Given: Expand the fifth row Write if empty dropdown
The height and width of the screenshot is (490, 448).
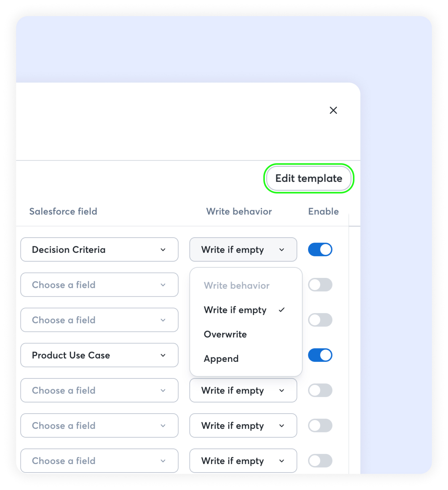Looking at the screenshot, I should pyautogui.click(x=243, y=390).
